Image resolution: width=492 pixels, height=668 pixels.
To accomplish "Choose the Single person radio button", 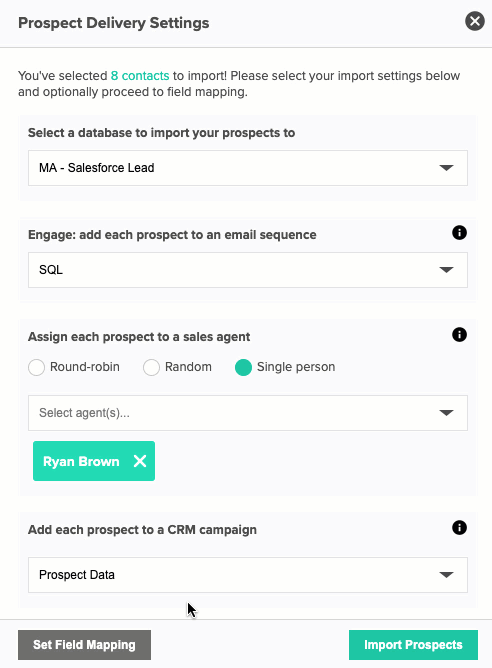I will [243, 367].
